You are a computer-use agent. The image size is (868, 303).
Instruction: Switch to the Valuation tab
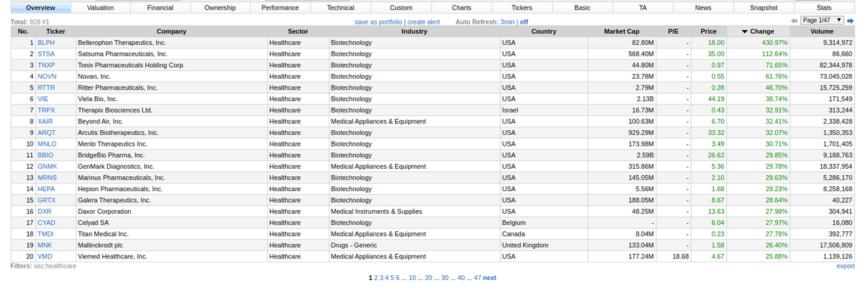click(x=100, y=7)
